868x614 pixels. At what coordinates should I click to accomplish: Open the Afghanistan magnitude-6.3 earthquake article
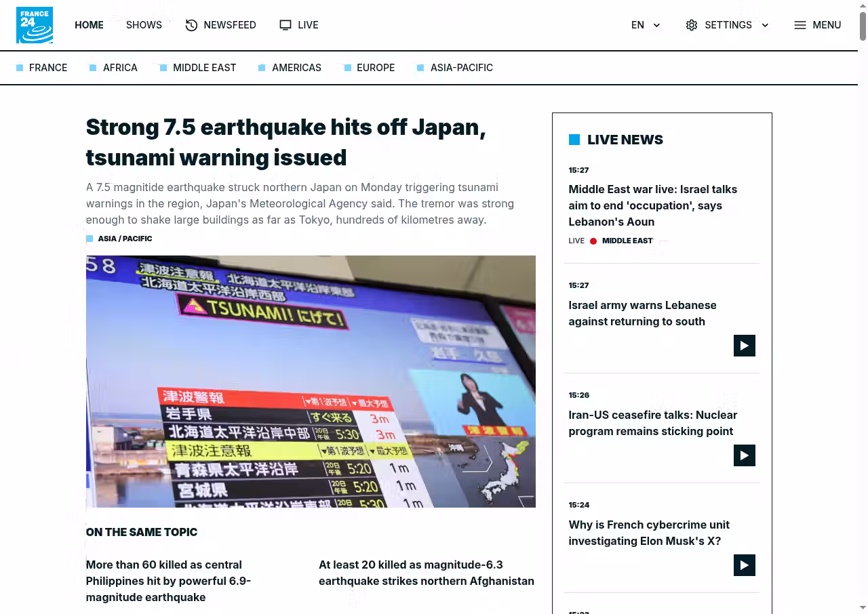(x=426, y=573)
